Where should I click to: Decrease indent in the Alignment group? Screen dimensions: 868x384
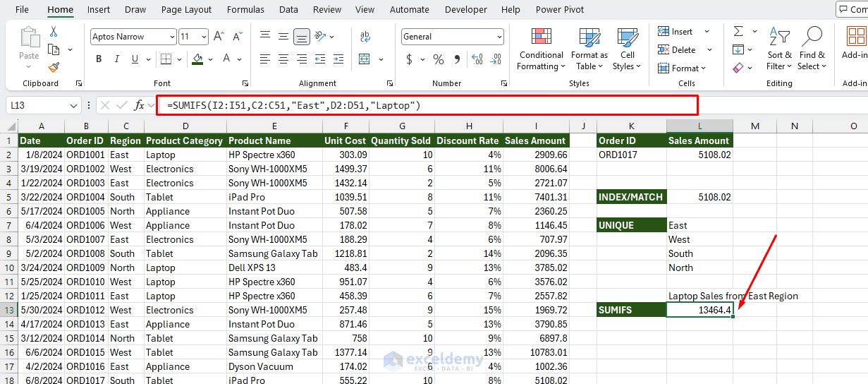(x=322, y=59)
